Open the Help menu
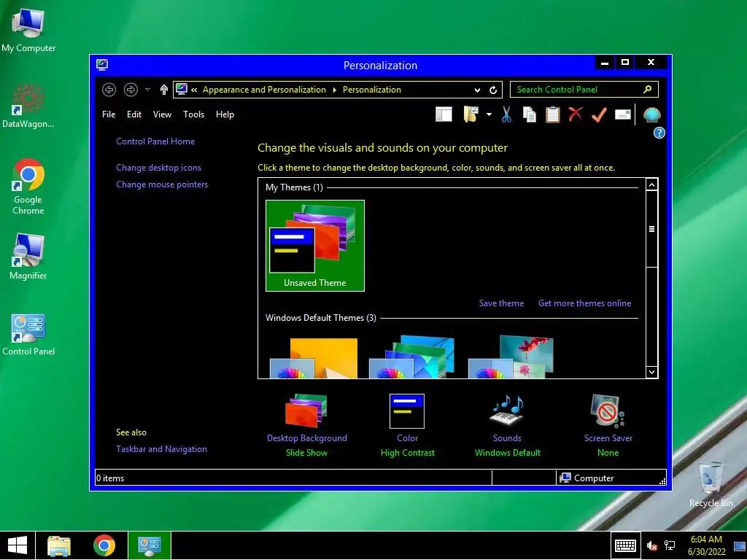This screenshot has height=560, width=747. tap(225, 114)
